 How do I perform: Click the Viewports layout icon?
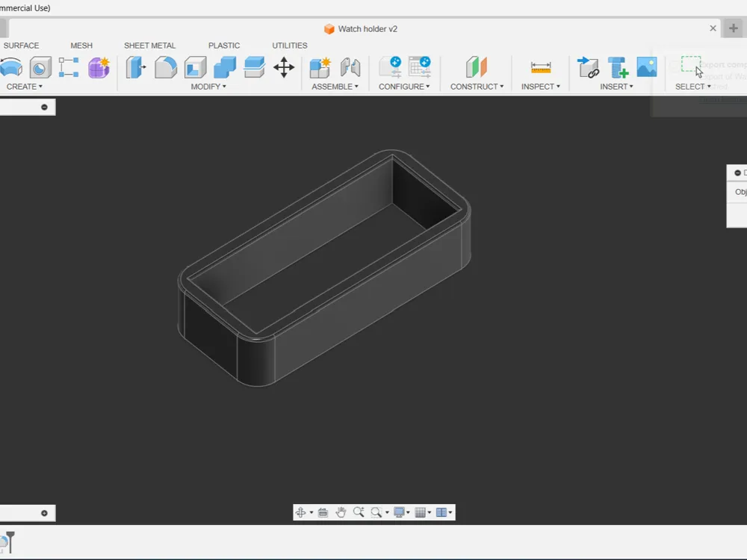pos(441,512)
